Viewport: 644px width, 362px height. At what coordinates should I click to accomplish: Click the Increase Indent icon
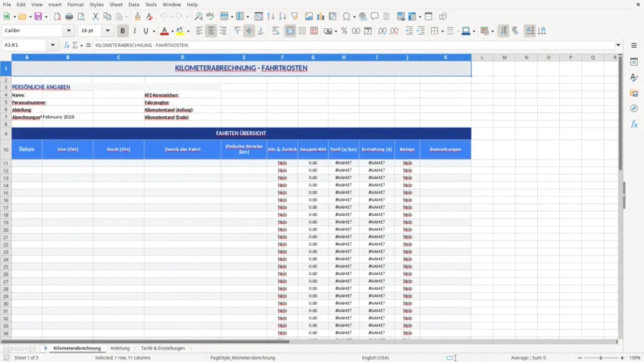[409, 31]
